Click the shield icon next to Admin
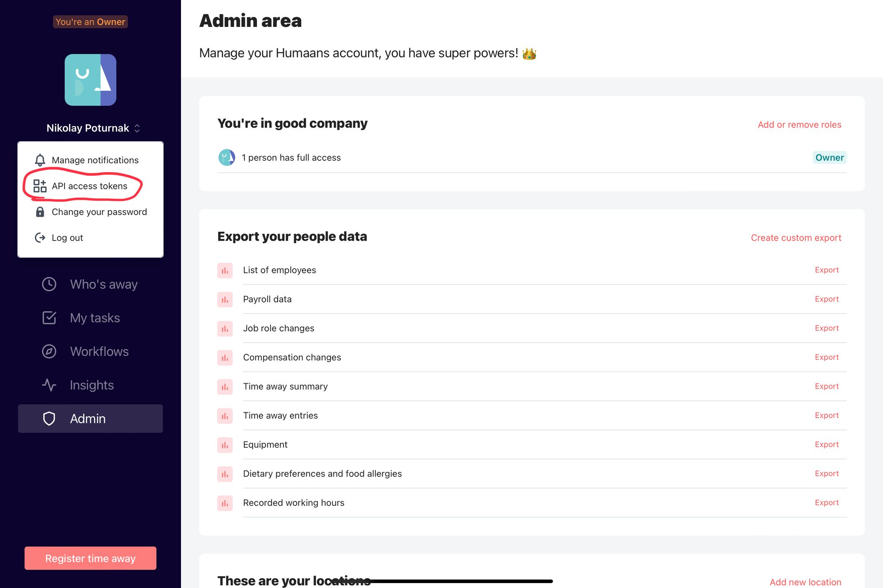The width and height of the screenshot is (883, 588). 49,418
